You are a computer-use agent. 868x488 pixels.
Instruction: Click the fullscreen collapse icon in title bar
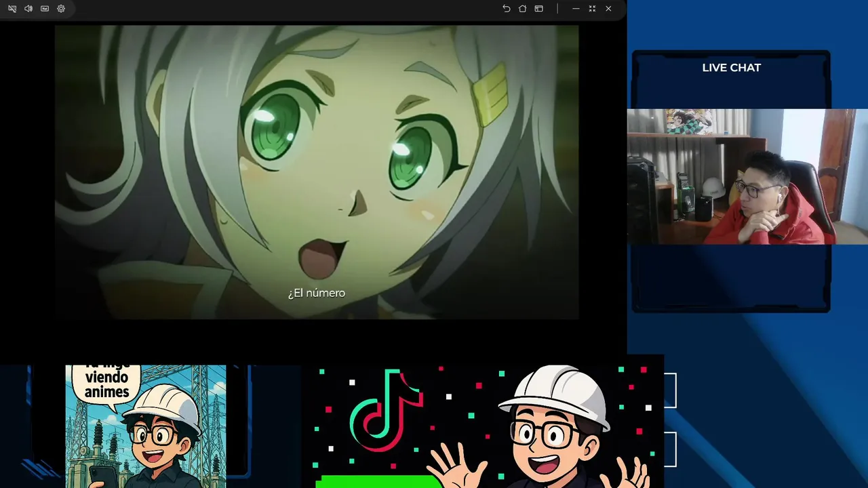click(x=592, y=9)
